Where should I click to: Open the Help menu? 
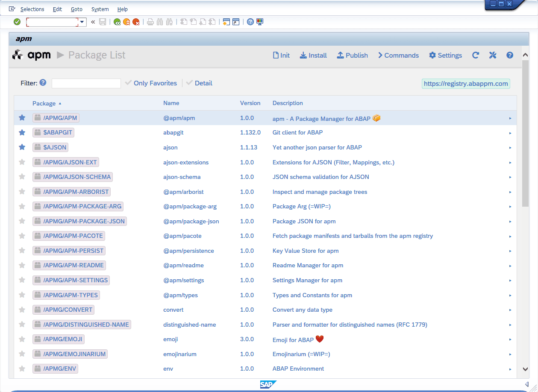[122, 9]
